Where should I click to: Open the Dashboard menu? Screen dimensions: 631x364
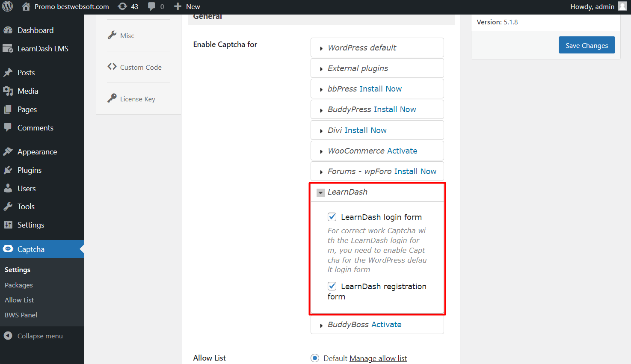(36, 30)
